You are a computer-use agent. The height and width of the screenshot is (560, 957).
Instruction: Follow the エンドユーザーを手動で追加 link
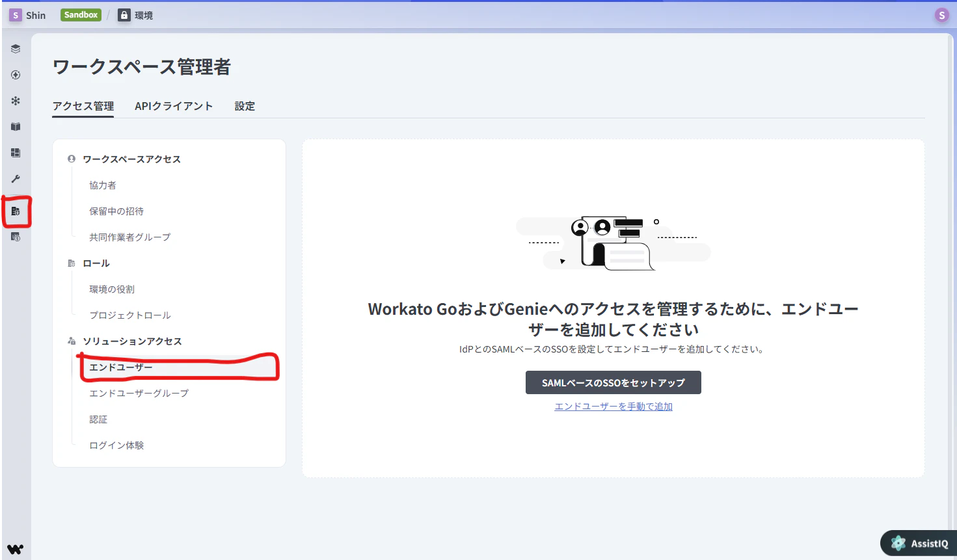coord(613,407)
